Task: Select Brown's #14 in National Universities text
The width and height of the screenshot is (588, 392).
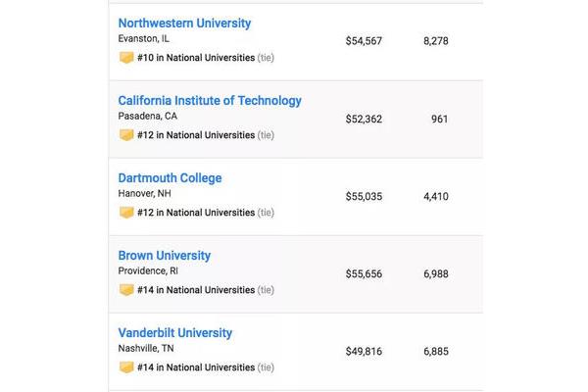Action: click(x=196, y=290)
